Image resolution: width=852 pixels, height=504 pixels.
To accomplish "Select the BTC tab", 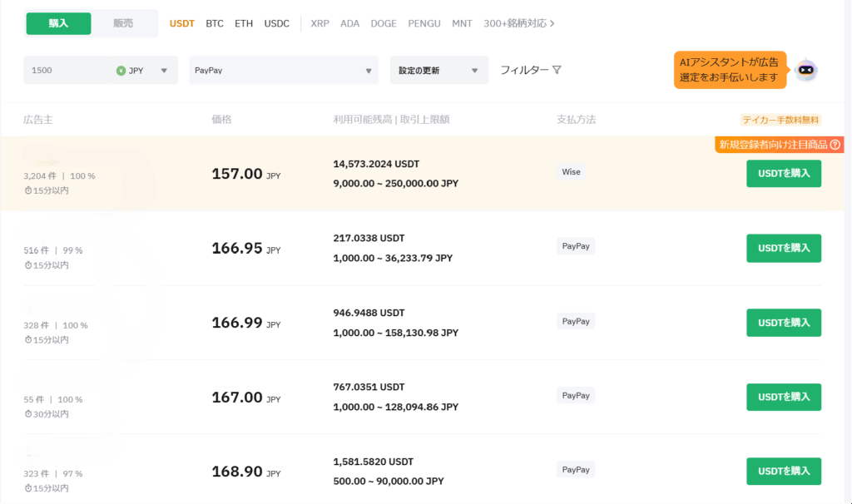I will (215, 23).
